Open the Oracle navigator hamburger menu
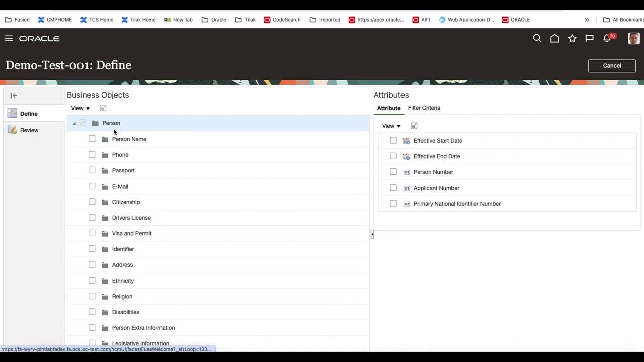This screenshot has height=362, width=644. [9, 38]
